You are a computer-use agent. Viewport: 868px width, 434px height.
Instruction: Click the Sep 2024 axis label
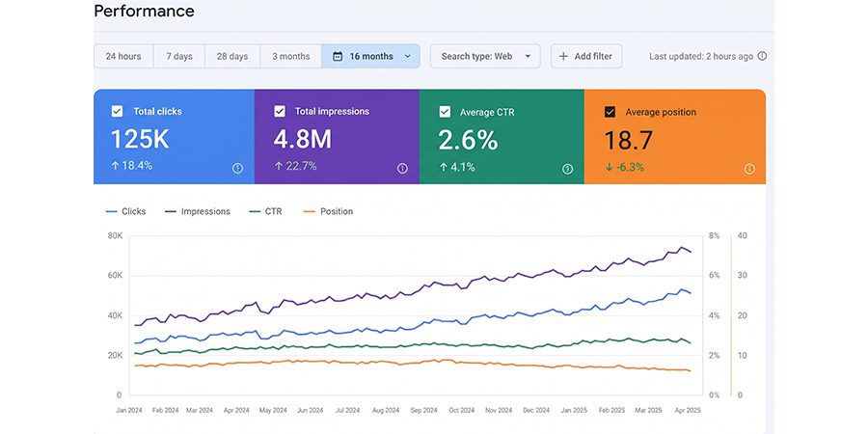pos(424,410)
